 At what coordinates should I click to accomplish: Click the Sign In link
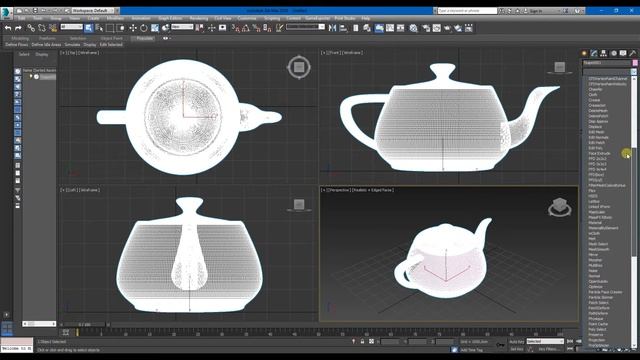click(x=536, y=11)
